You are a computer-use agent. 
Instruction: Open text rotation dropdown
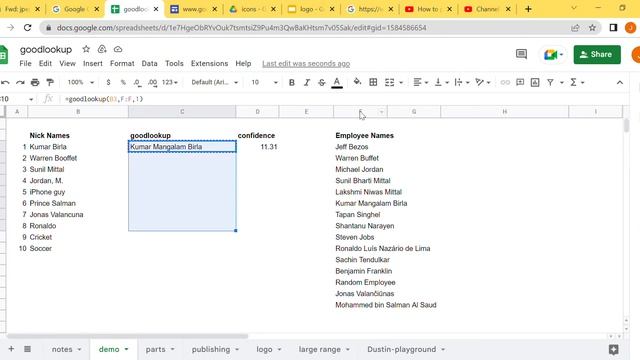point(483,82)
